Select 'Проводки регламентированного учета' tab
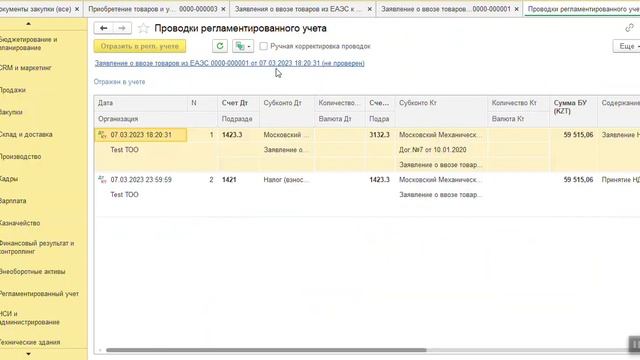This screenshot has height=360, width=640. [583, 9]
